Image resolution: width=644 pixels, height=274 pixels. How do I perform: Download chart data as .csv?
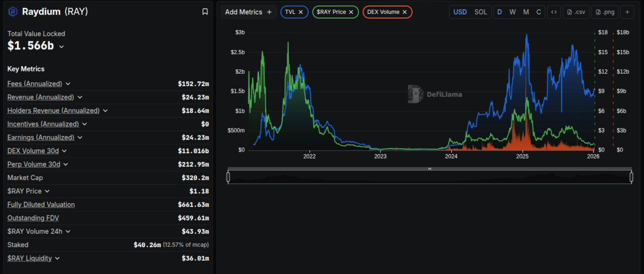576,12
